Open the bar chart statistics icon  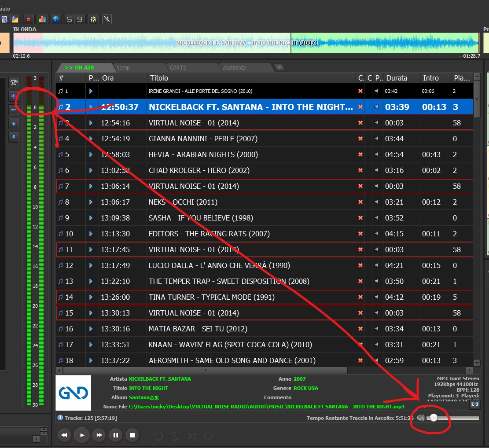[x=42, y=19]
